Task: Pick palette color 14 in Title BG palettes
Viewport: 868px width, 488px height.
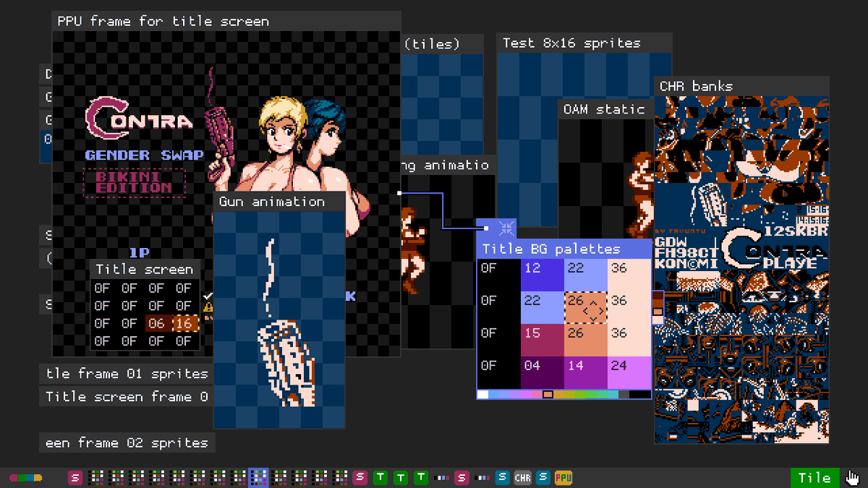Action: pyautogui.click(x=586, y=373)
